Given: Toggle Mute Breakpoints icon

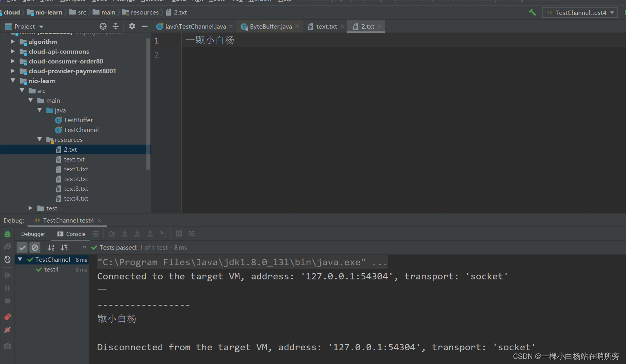Looking at the screenshot, I should tap(7, 330).
